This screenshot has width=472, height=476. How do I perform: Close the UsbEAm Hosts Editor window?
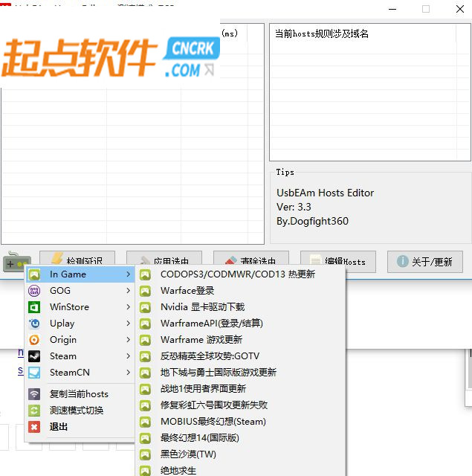click(460, 9)
